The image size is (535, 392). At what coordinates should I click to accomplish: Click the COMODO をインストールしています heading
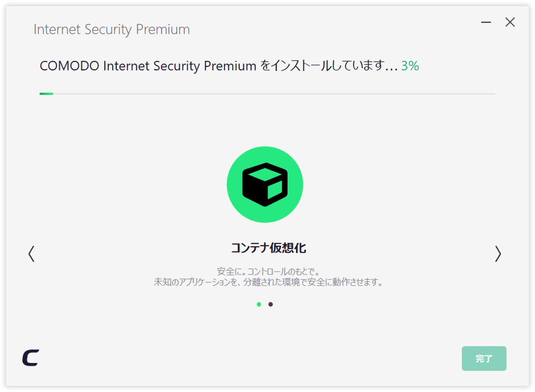[x=218, y=66]
